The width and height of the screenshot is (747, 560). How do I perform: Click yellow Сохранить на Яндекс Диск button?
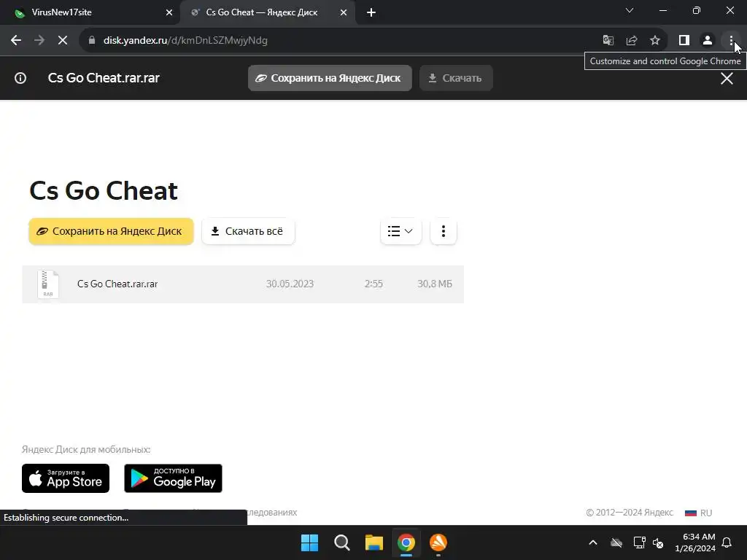point(111,231)
